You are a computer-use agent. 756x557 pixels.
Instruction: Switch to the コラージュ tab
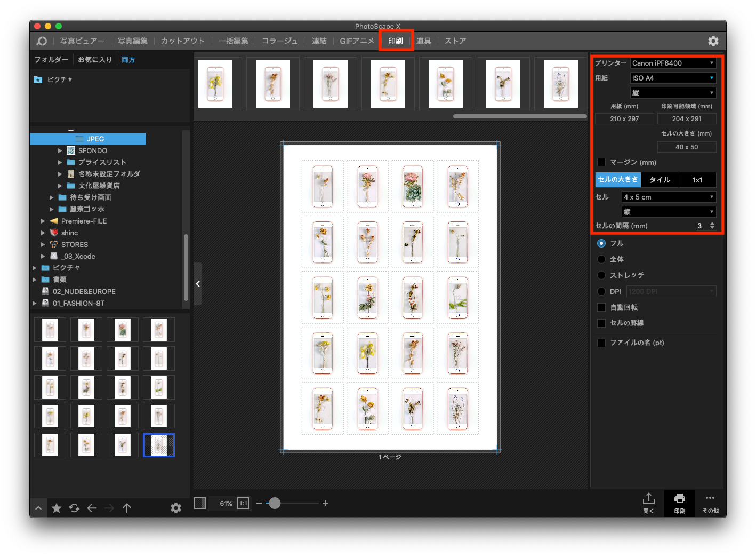click(279, 41)
